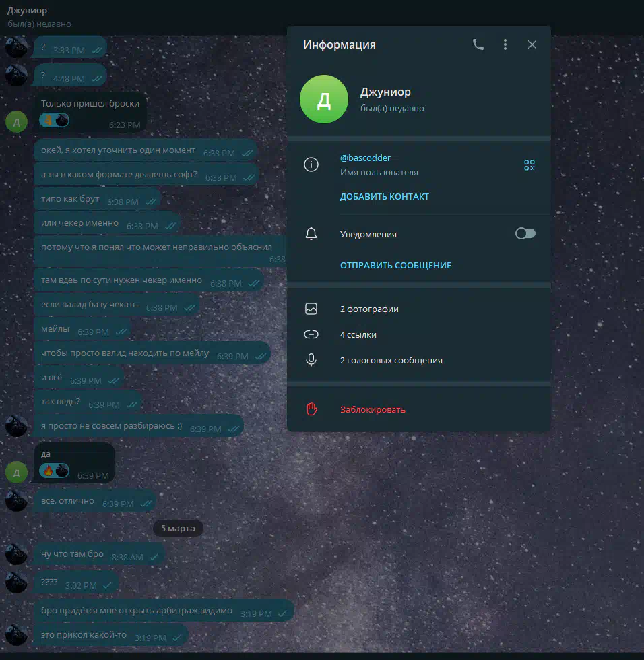This screenshot has height=660, width=644.
Task: Click the message 'чтобы просто валид находить по мейлу'
Action: pos(152,353)
